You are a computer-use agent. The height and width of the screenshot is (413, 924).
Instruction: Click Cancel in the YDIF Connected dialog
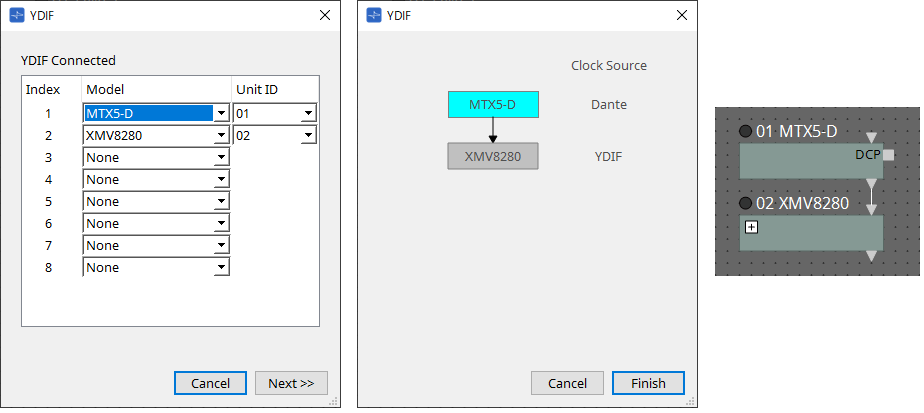pos(210,383)
